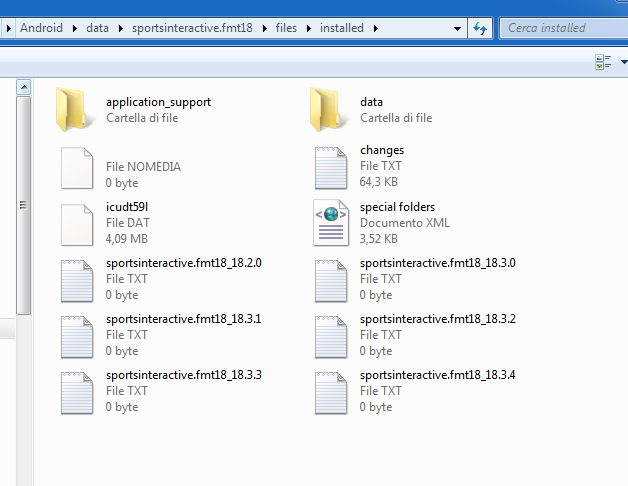Navigate to the Android breadcrumb
The height and width of the screenshot is (486, 628).
click(41, 28)
